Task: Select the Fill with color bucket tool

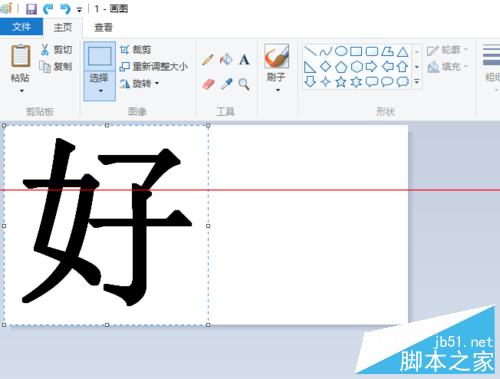Action: pyautogui.click(x=226, y=60)
